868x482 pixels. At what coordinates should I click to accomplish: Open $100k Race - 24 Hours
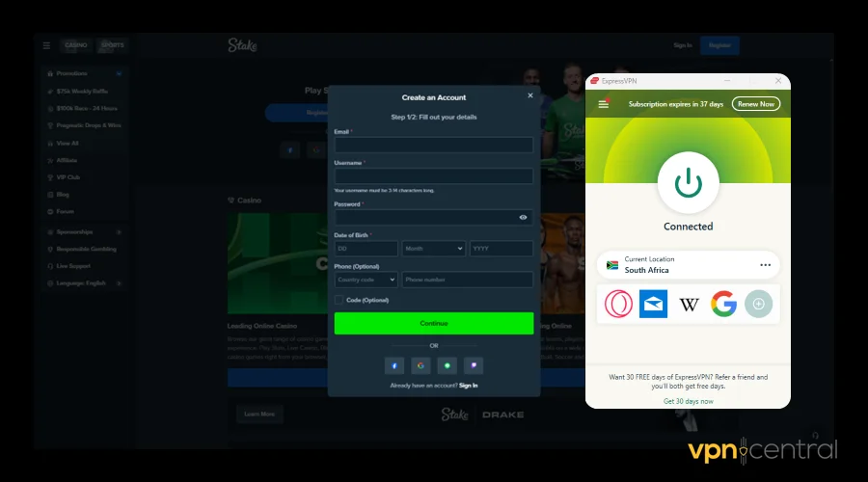point(87,109)
